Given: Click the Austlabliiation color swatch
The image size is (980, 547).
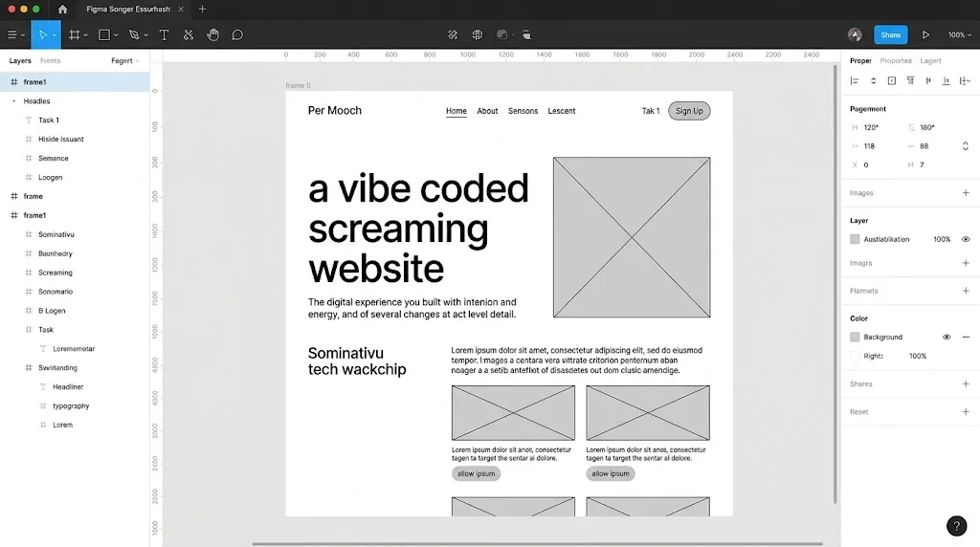Looking at the screenshot, I should (855, 239).
